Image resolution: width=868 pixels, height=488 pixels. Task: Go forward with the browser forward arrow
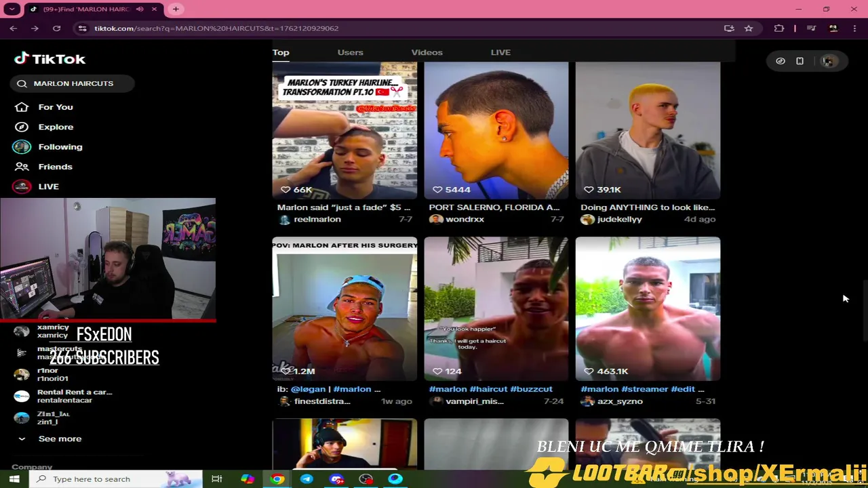coord(35,28)
